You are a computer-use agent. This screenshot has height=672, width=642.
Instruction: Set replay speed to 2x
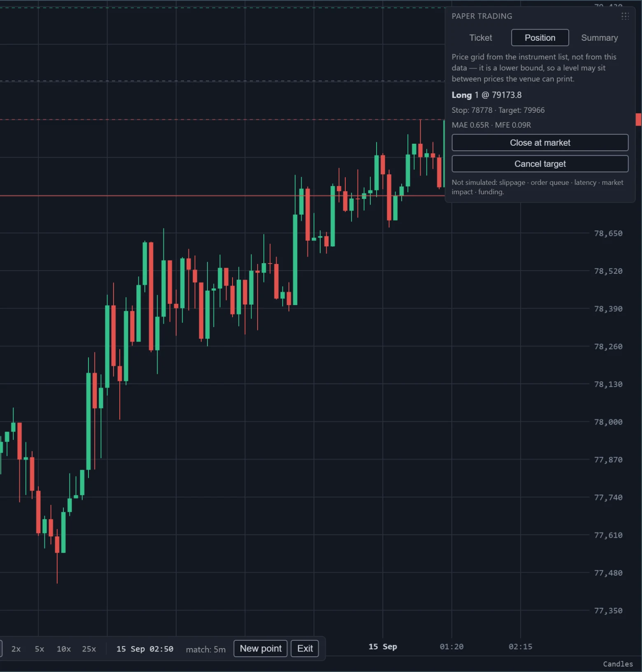(16, 649)
